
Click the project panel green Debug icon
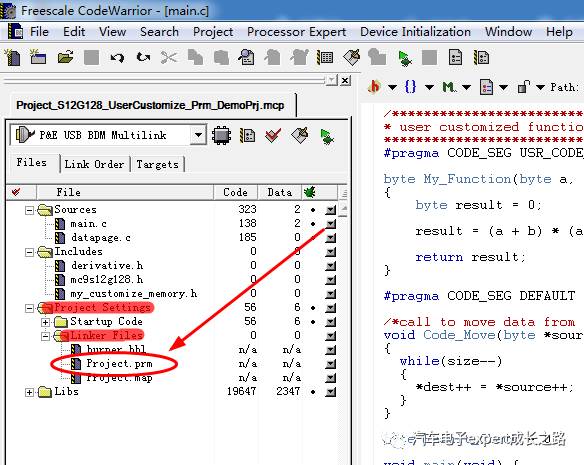point(327,136)
